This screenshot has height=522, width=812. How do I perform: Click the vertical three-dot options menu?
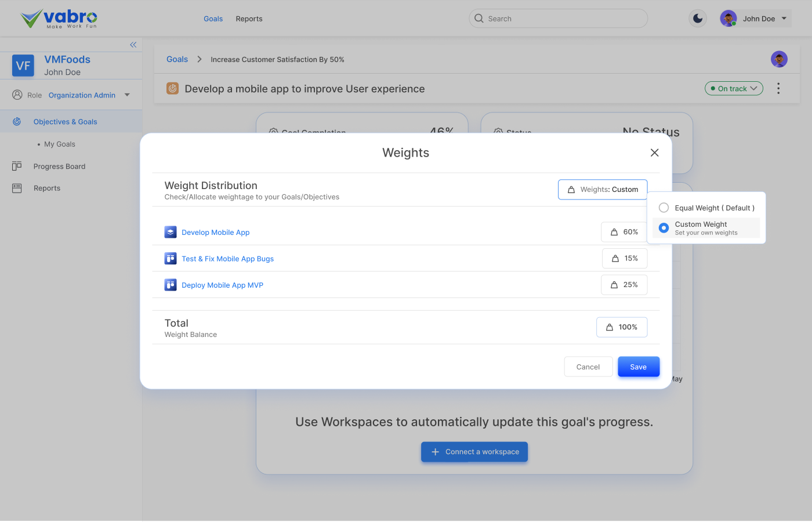[778, 88]
